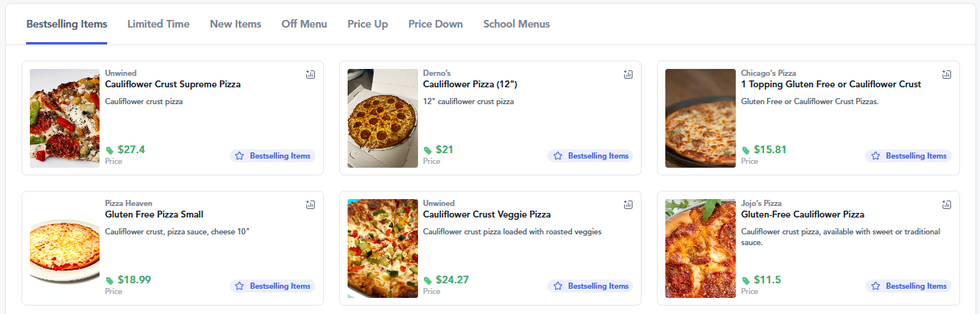Open chart icon on Derno's Cauliflower Pizza card

point(628,74)
